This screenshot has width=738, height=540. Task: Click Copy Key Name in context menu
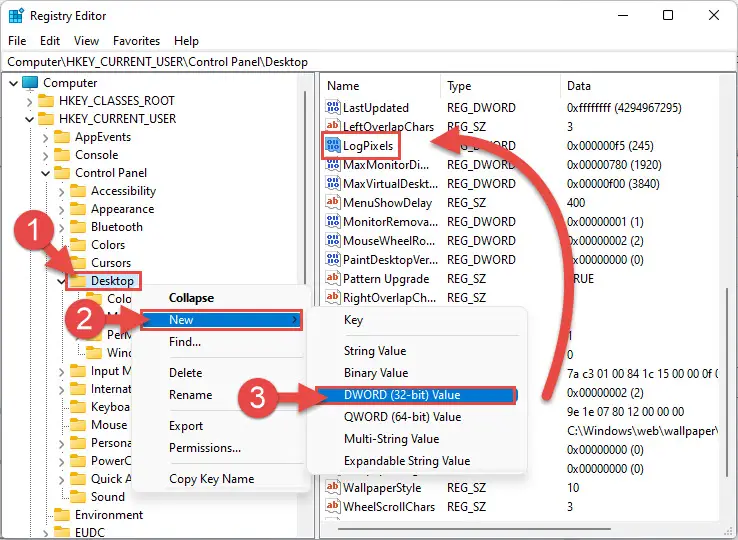tap(211, 479)
